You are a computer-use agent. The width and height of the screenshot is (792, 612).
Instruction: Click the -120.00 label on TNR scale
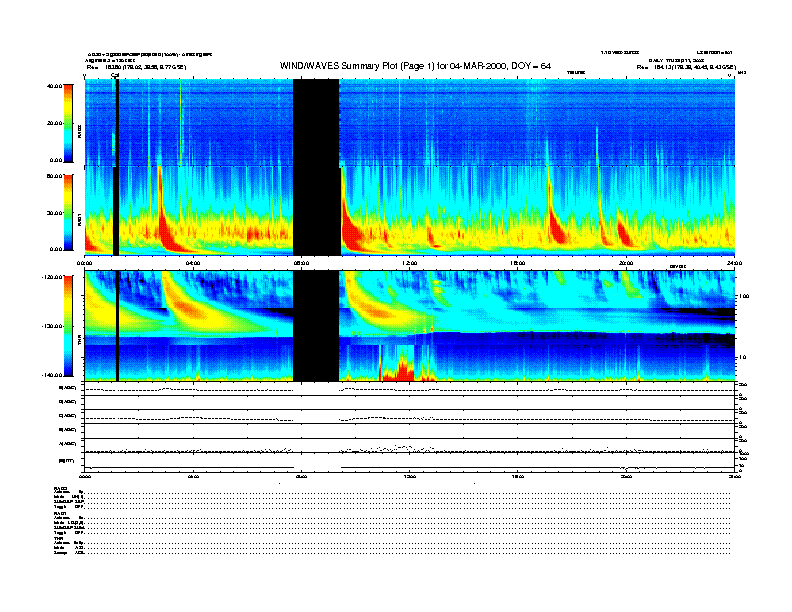pyautogui.click(x=52, y=277)
